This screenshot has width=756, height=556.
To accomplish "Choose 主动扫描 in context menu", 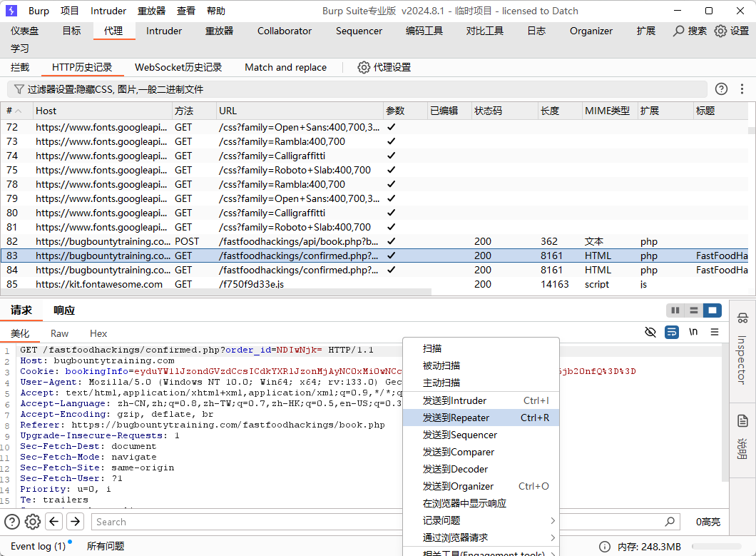I will [481, 383].
